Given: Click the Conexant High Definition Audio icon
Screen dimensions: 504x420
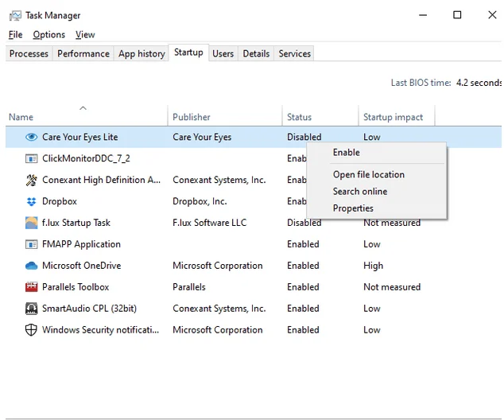Looking at the screenshot, I should (x=31, y=180).
